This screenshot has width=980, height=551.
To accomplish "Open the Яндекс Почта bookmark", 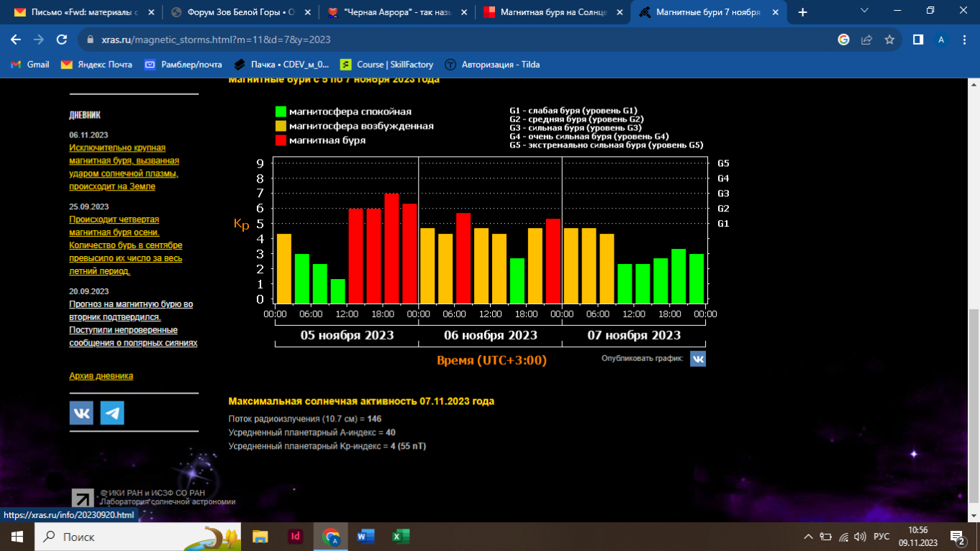I will 97,65.
